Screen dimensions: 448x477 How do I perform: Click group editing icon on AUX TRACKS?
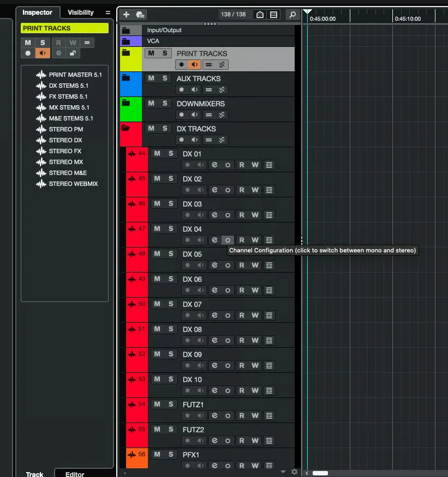tap(208, 90)
